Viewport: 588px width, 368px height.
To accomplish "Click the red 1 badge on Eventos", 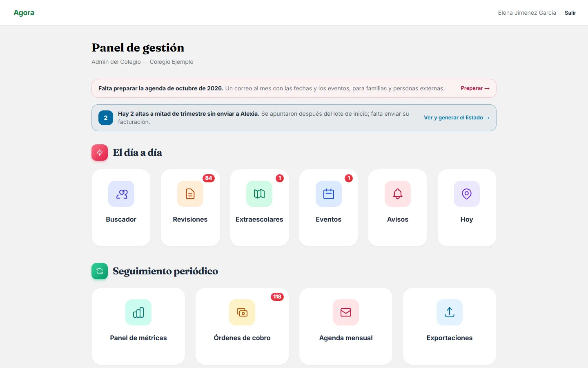I will point(349,178).
